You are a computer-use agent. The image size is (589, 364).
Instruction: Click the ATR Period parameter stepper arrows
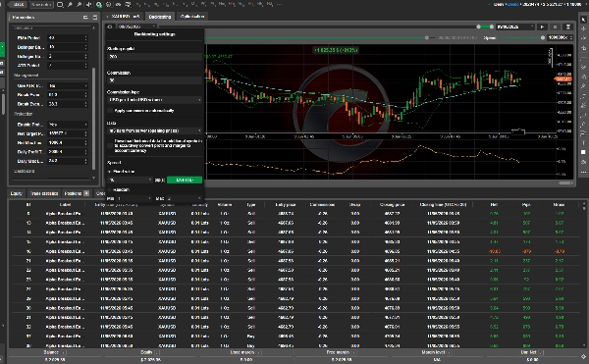(x=86, y=66)
